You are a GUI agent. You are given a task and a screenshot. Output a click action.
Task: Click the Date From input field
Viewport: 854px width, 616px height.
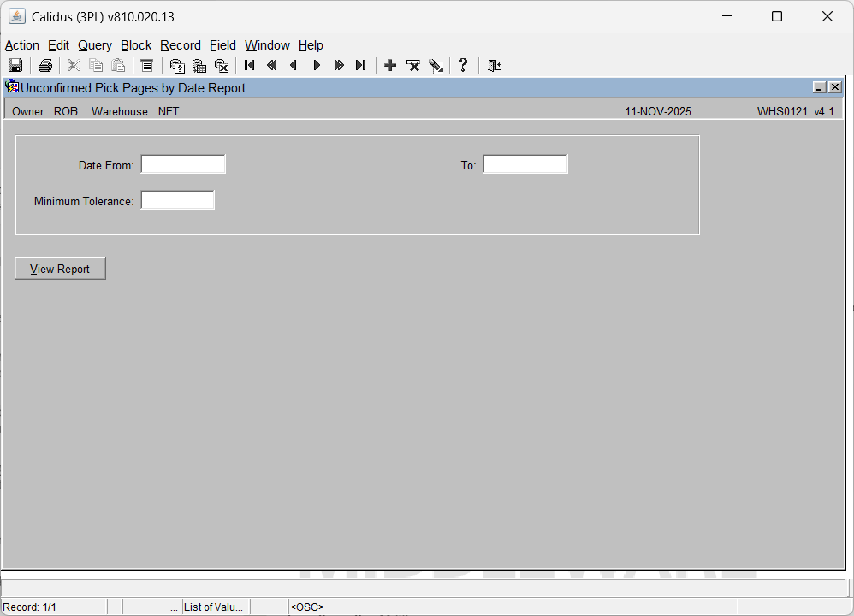tap(183, 164)
